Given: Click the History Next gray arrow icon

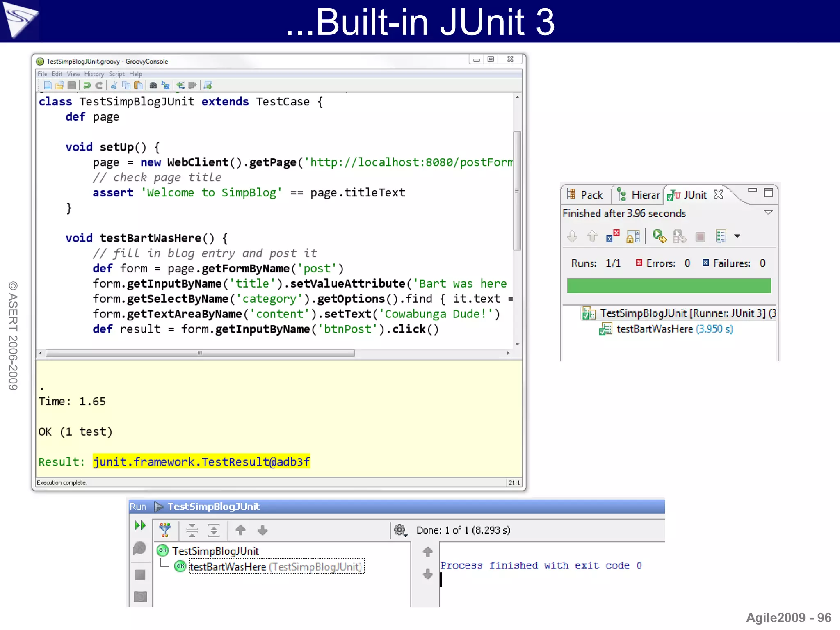Looking at the screenshot, I should pos(192,85).
